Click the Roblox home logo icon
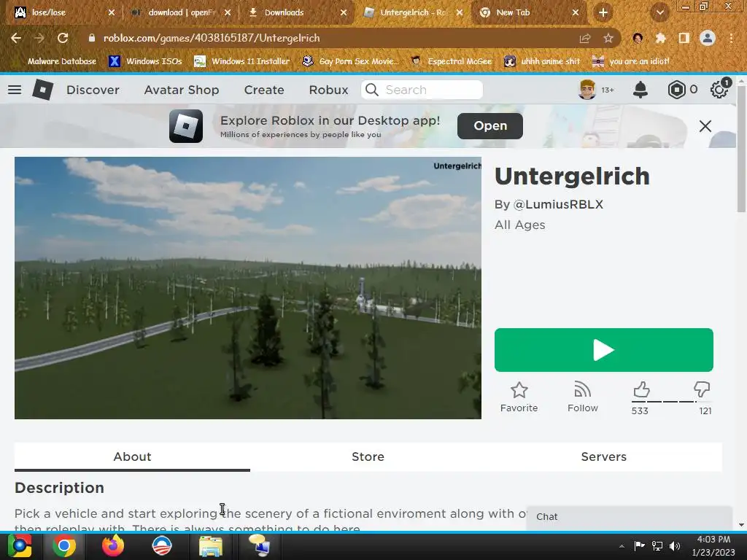 [x=42, y=90]
